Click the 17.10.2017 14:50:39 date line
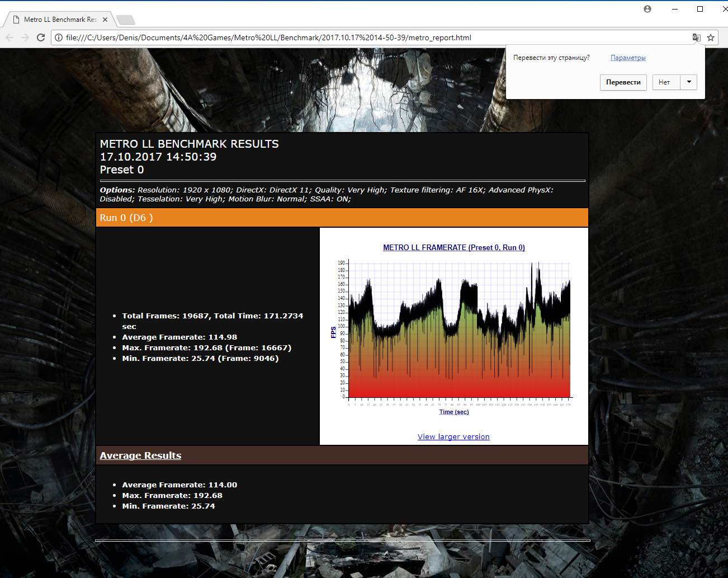 (x=158, y=157)
